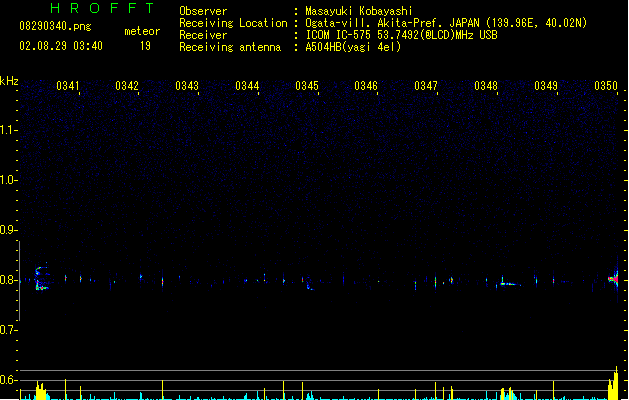Image resolution: width=629 pixels, height=400 pixels.
Task: Select the filename 08290340.png
Action: [x=55, y=26]
